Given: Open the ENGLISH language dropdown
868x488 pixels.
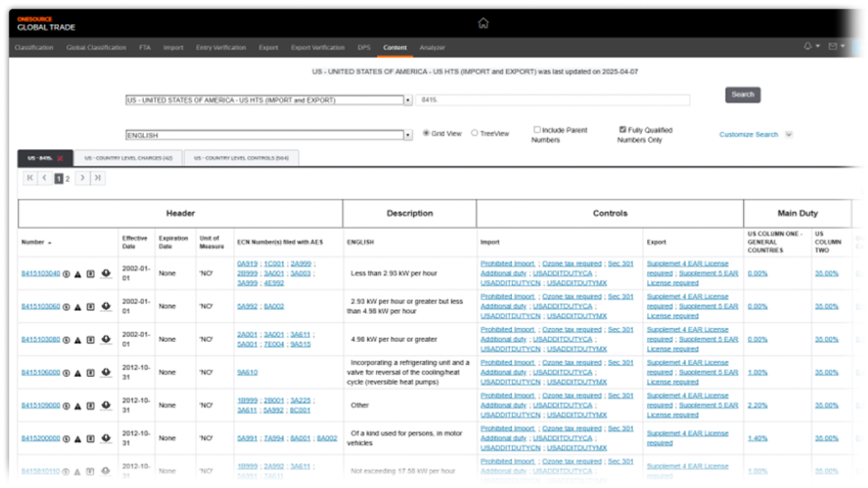Looking at the screenshot, I should pyautogui.click(x=408, y=135).
